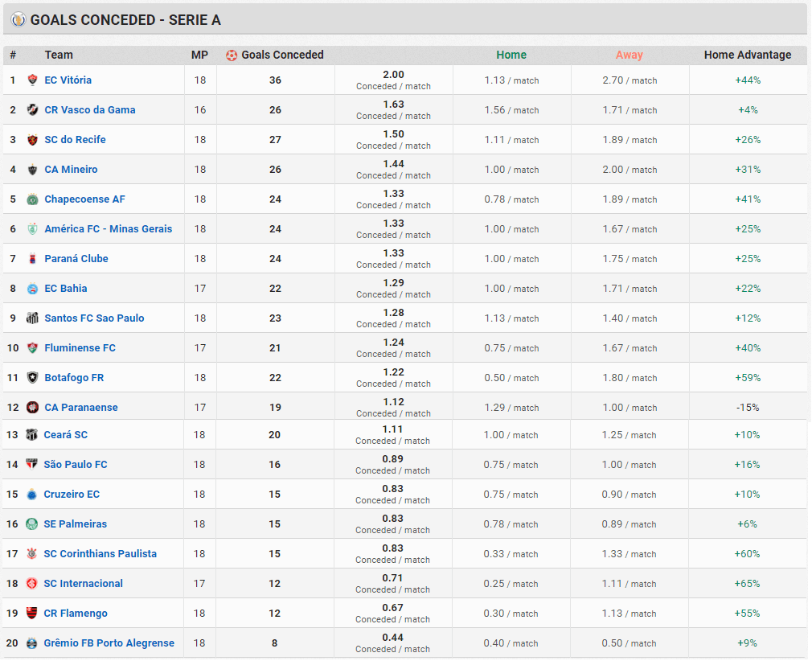This screenshot has width=812, height=661.
Task: Open the SC do Recife team link
Action: tap(75, 139)
